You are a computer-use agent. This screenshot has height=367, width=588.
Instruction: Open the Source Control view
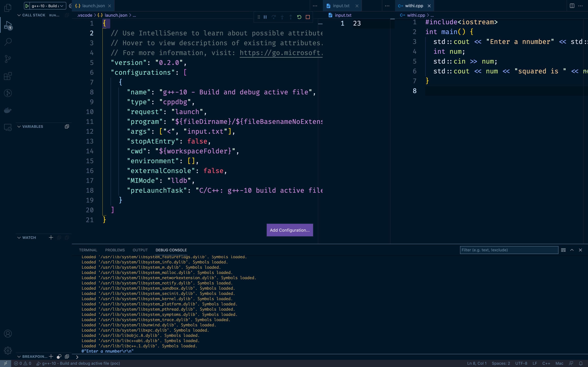click(8, 59)
